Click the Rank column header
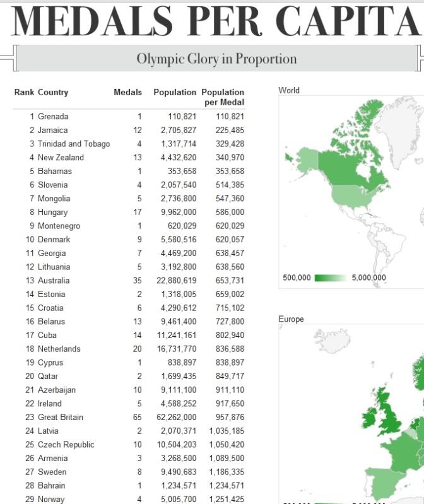 coord(24,92)
